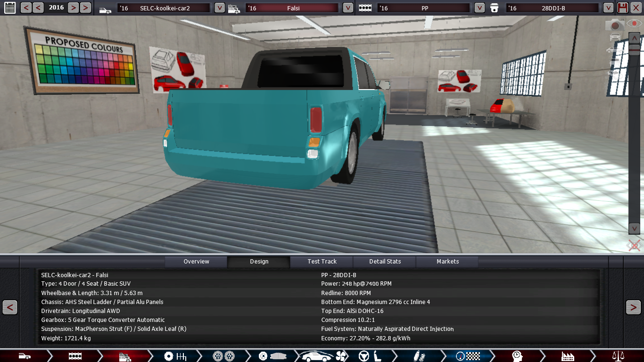Click the calendar icon in top bar

[9, 8]
